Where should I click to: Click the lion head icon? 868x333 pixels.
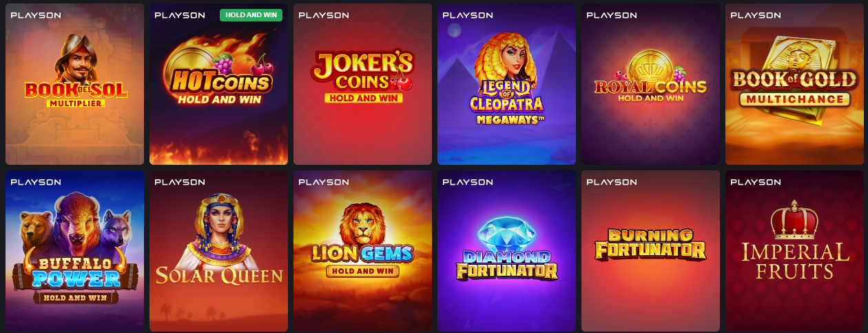[362, 223]
